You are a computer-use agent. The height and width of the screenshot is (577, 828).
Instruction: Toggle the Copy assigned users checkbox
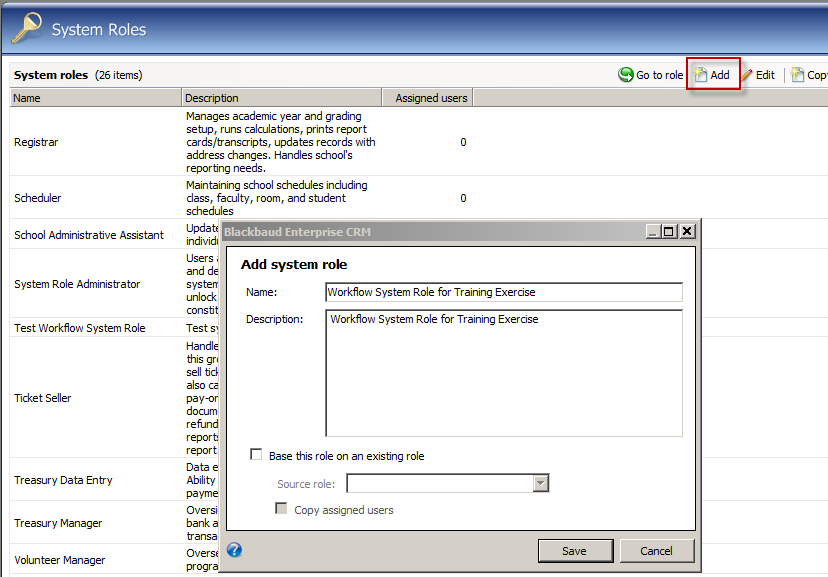coord(282,510)
